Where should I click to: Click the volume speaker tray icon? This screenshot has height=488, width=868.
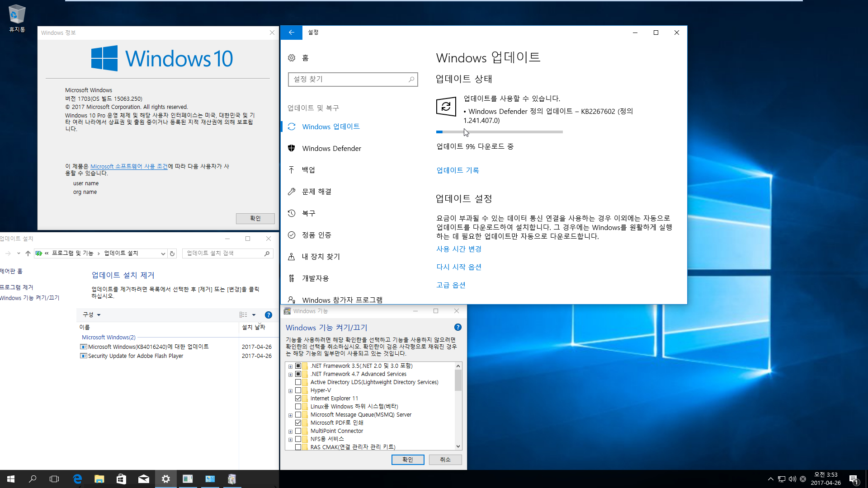coord(792,479)
